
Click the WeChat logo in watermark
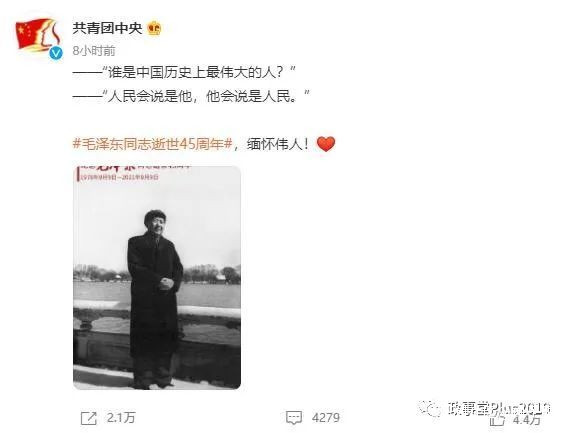(x=429, y=408)
